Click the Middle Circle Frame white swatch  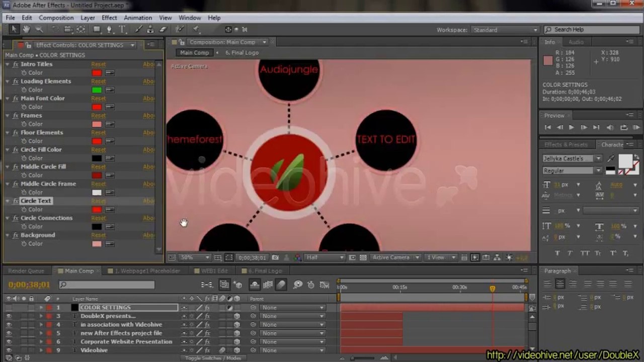(97, 193)
